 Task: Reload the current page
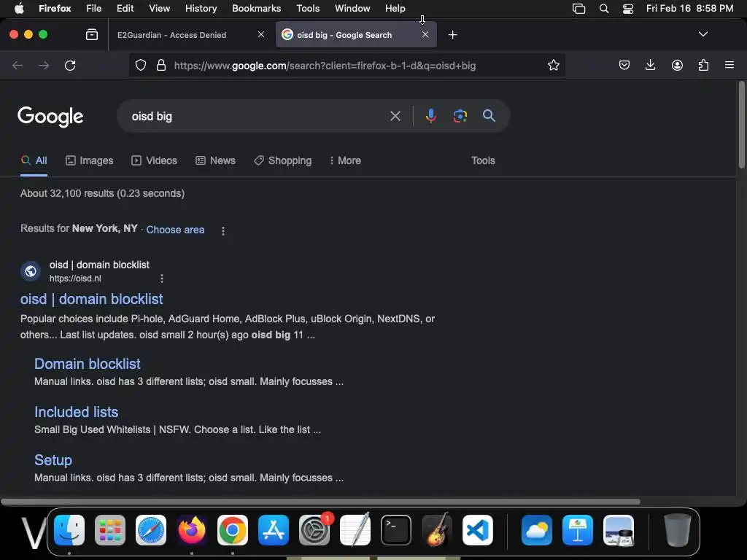70,65
